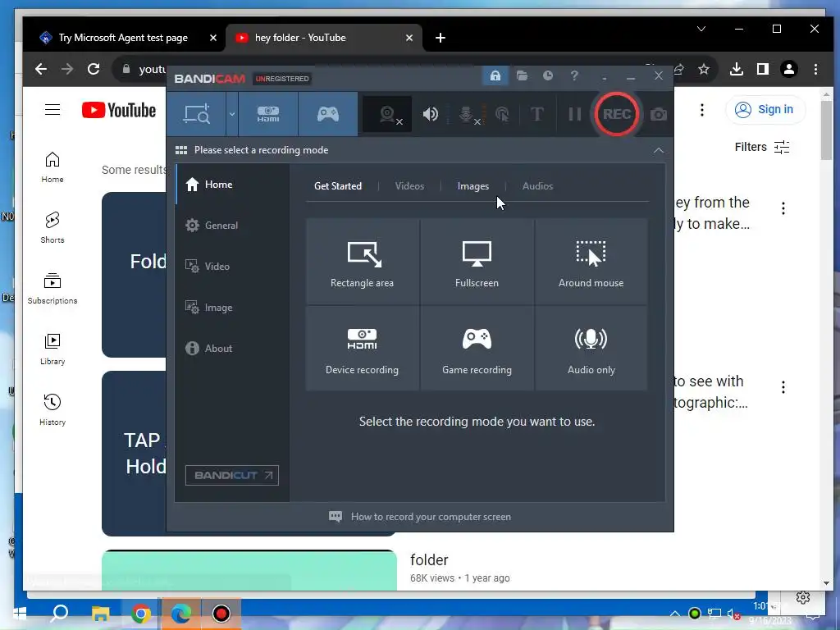Choose Rectangle area recording mode tile

pyautogui.click(x=362, y=262)
